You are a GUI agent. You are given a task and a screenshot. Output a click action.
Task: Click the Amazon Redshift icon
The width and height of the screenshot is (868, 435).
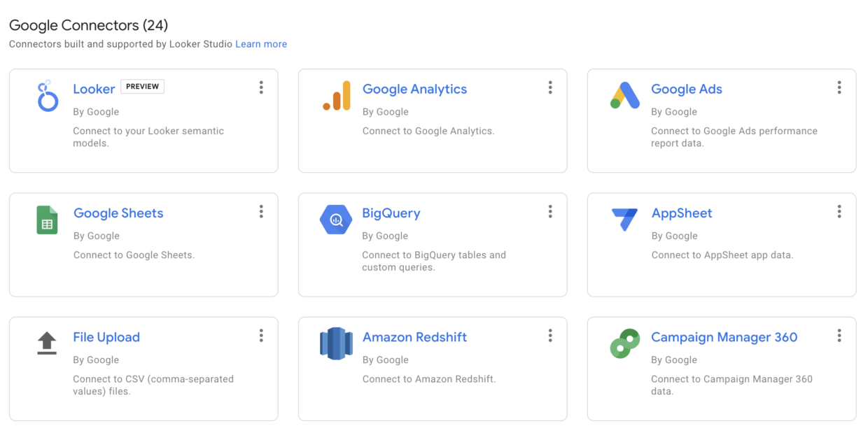click(x=336, y=343)
